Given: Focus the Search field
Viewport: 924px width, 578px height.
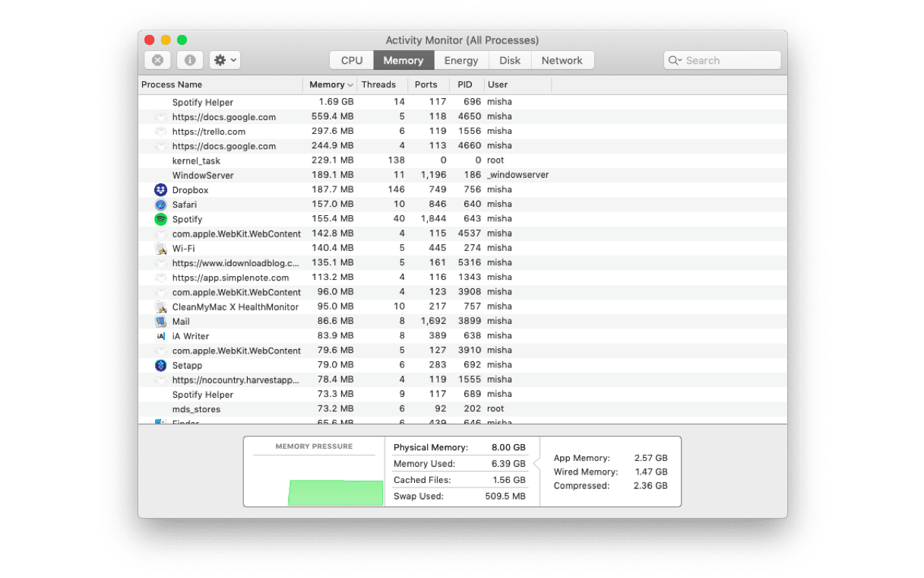Looking at the screenshot, I should [x=722, y=61].
